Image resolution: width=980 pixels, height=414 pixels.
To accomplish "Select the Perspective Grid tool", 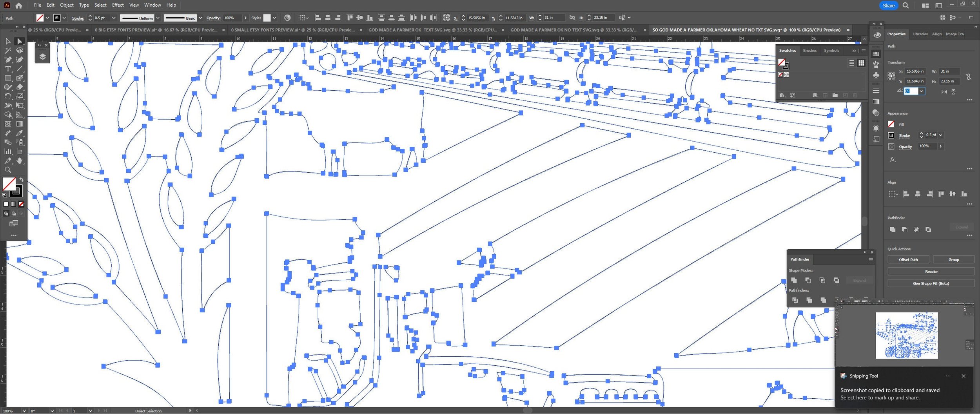I will coord(20,115).
